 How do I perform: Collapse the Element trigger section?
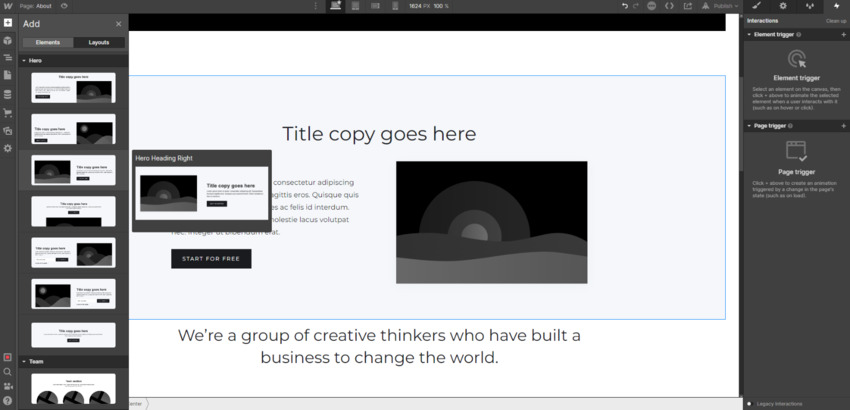(749, 34)
